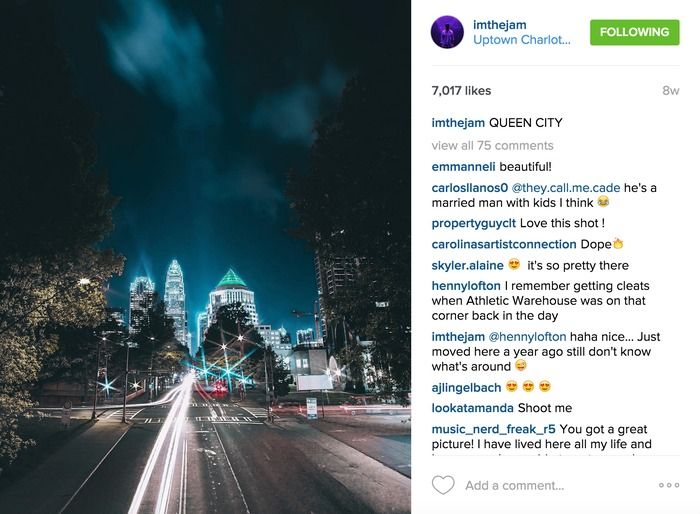Open carolinasartistconnection's profile

[504, 244]
